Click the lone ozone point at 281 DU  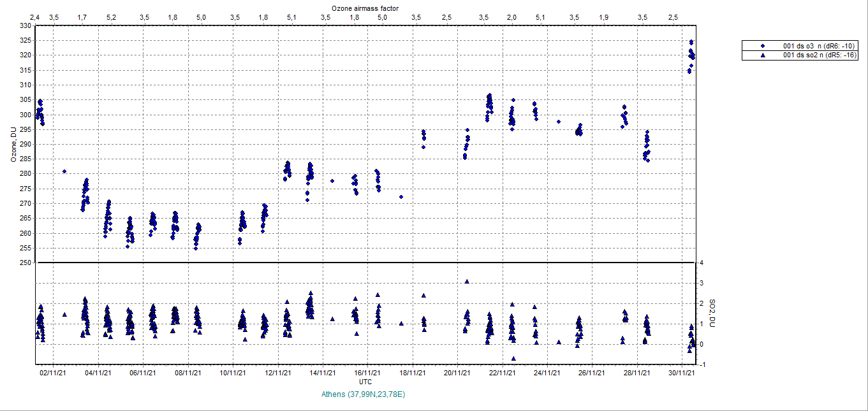point(64,171)
